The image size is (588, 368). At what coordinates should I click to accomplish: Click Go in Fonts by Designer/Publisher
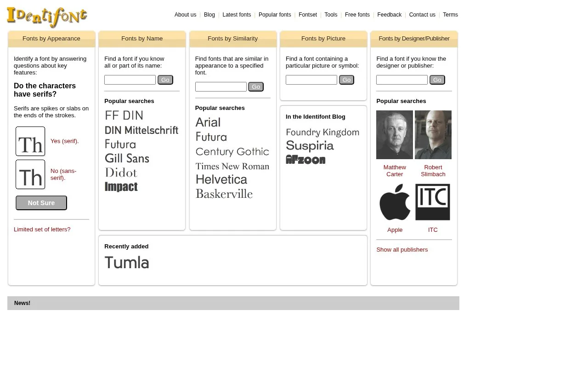(437, 80)
